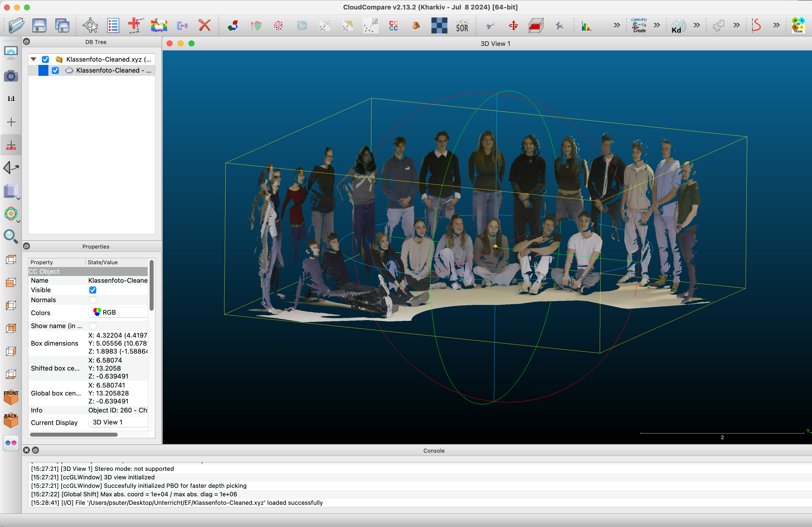This screenshot has width=812, height=527.
Task: Toggle Klassenfoto-Cleaned.xyz folder checkbox
Action: 45,59
